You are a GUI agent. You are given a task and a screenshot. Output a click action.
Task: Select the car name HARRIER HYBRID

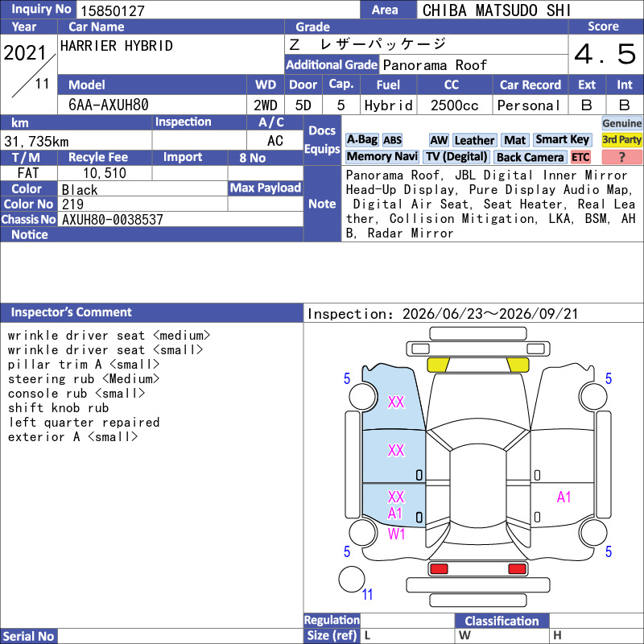pos(117,46)
